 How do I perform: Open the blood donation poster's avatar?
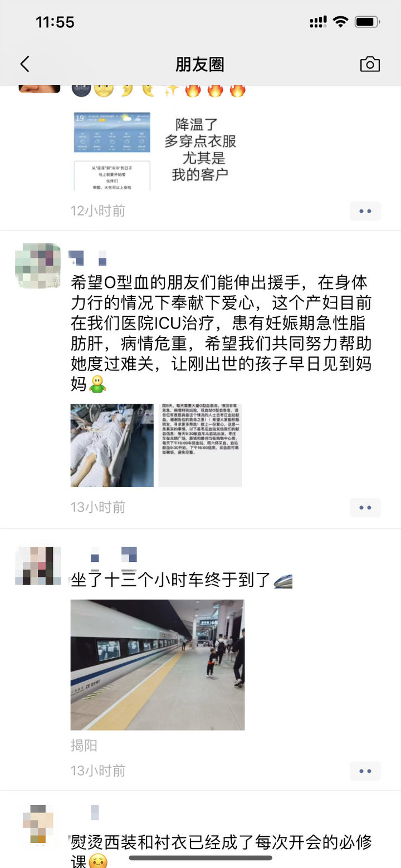pyautogui.click(x=38, y=265)
